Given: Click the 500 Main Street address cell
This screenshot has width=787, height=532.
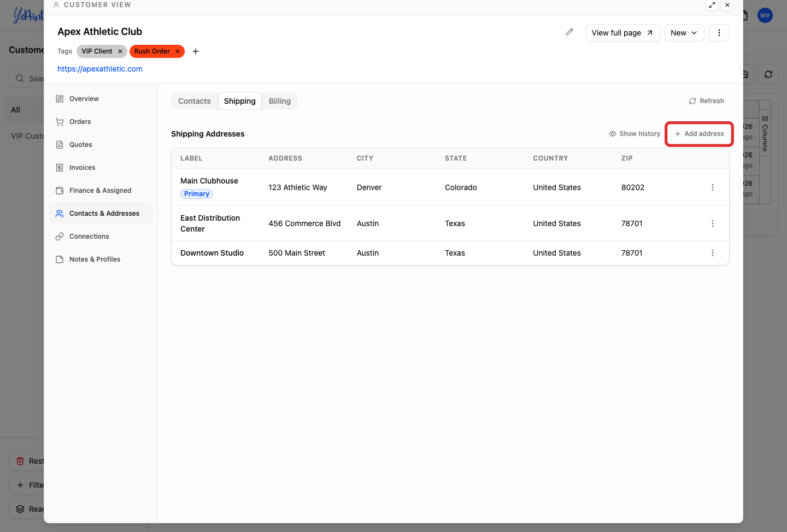Looking at the screenshot, I should (297, 253).
